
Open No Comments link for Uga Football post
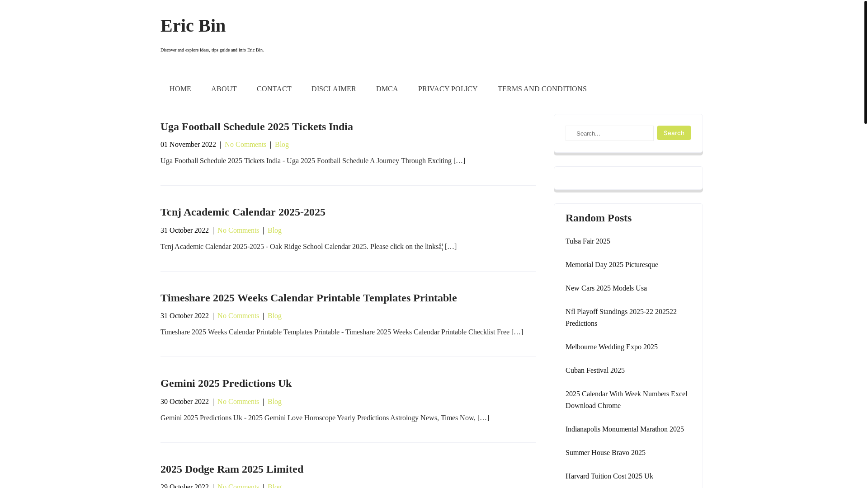click(x=245, y=145)
